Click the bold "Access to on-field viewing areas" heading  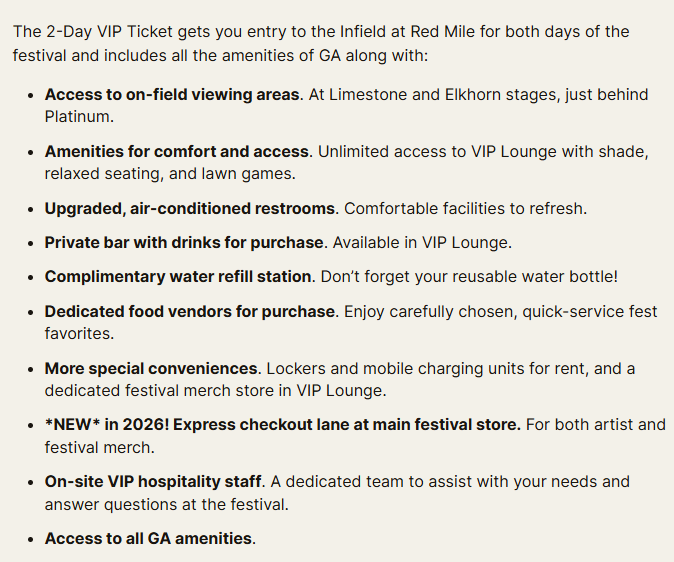point(172,94)
